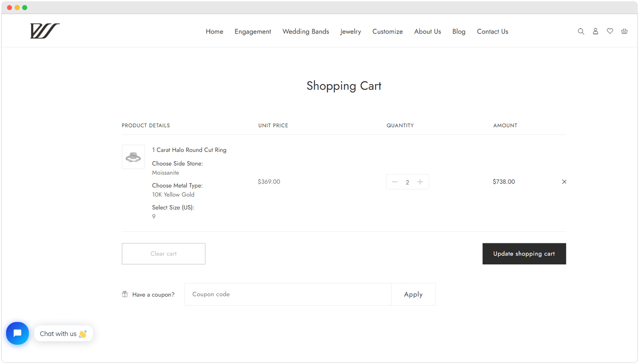The height and width of the screenshot is (364, 639).
Task: Open the Engagement menu
Action: pos(253,32)
